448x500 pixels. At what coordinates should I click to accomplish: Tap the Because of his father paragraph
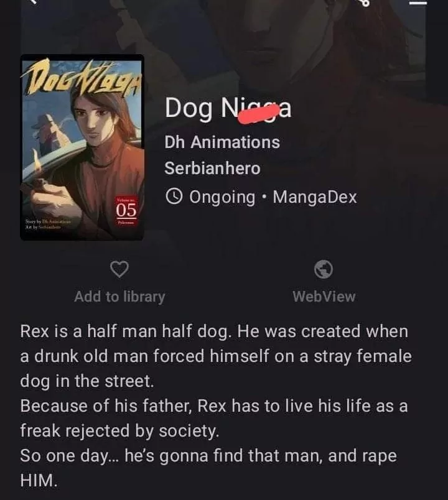(x=214, y=419)
